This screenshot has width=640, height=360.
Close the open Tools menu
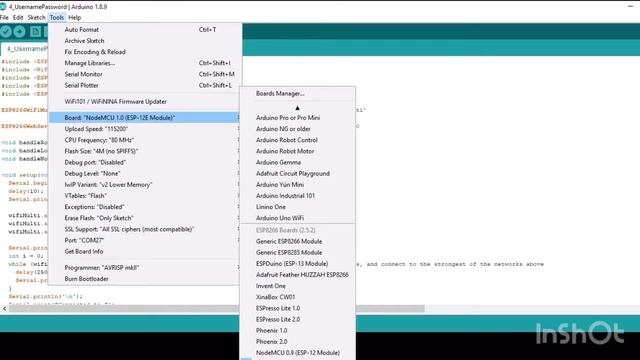tap(56, 18)
